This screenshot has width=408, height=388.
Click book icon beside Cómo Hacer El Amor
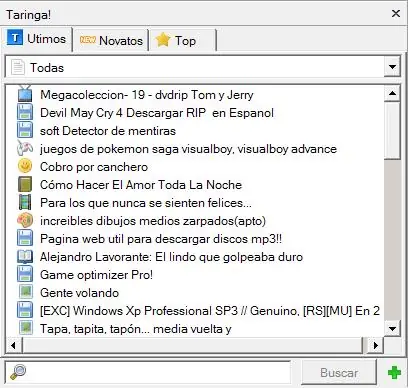tap(25, 184)
